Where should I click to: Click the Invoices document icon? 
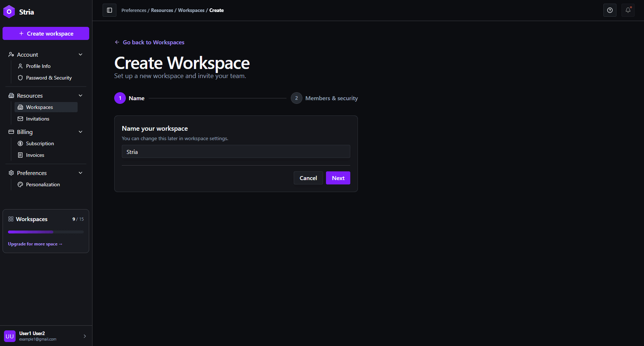click(x=20, y=155)
